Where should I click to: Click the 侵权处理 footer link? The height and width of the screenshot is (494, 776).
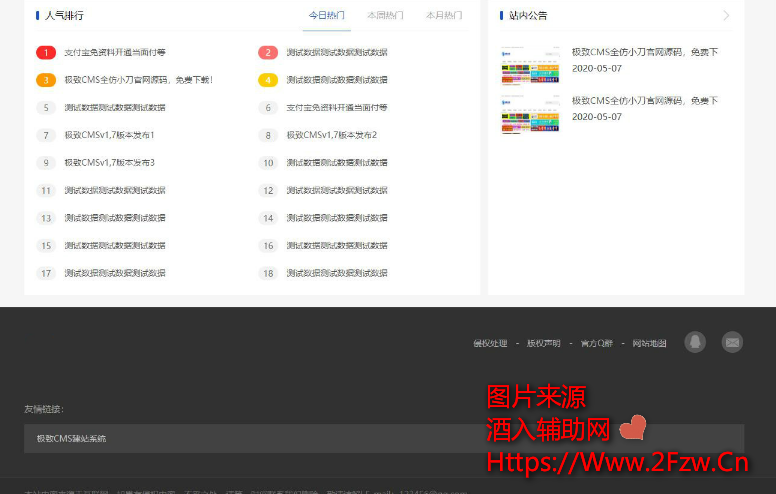tap(490, 343)
